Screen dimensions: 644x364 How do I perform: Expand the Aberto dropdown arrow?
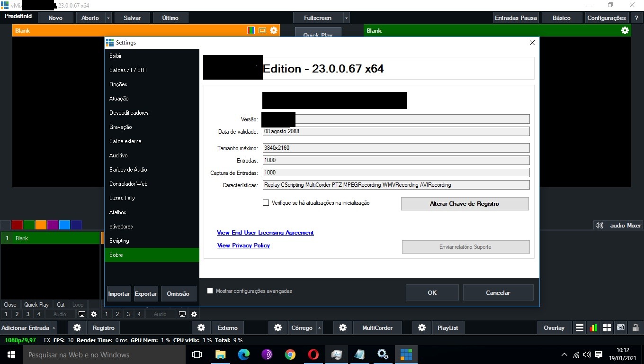coord(108,18)
